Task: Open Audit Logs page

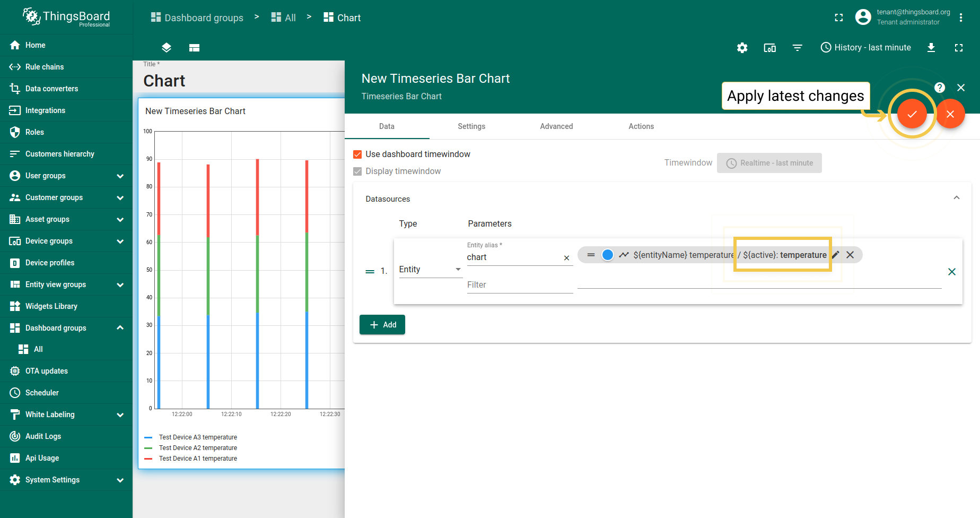Action: (66, 436)
